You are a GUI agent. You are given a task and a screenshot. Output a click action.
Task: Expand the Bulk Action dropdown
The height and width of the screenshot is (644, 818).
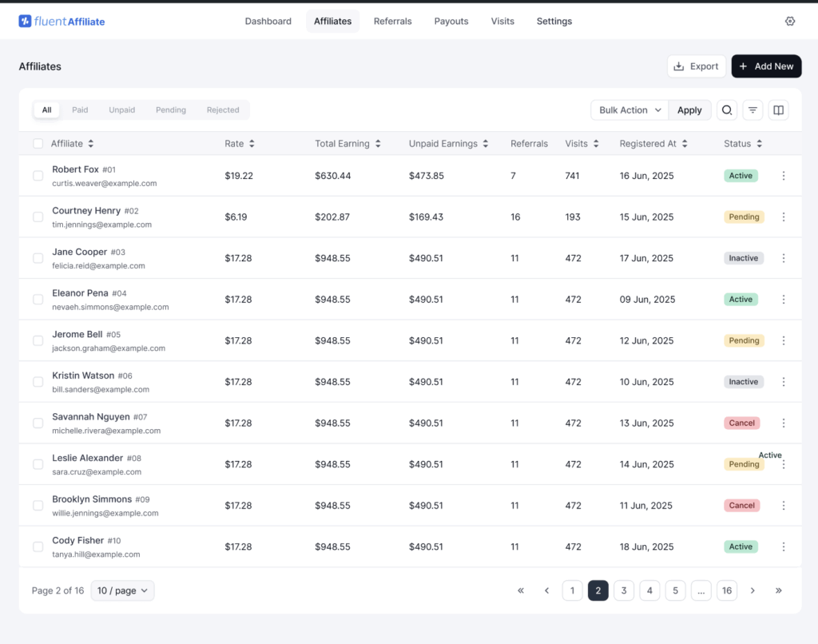[x=629, y=110]
